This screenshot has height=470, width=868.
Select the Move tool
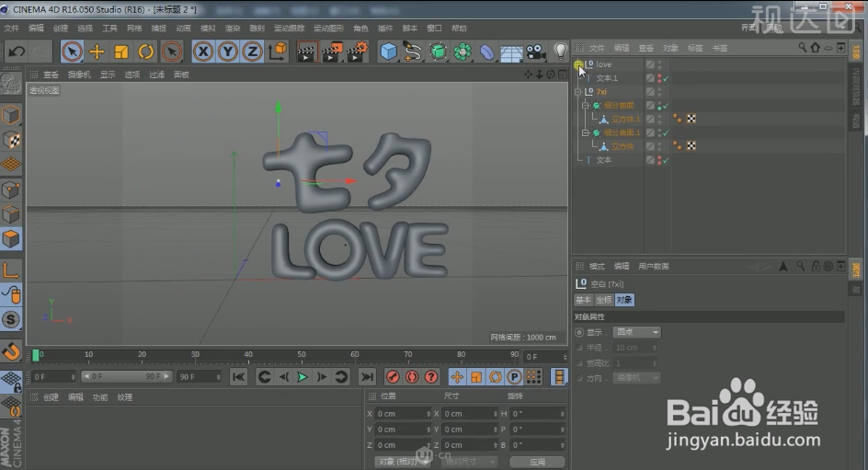click(97, 52)
